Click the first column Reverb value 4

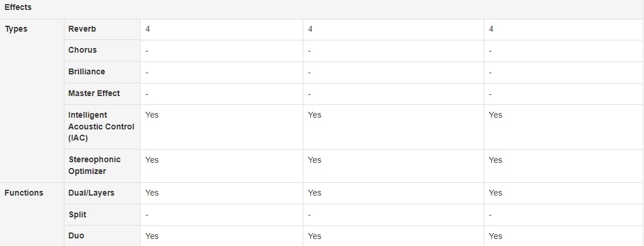click(x=148, y=29)
